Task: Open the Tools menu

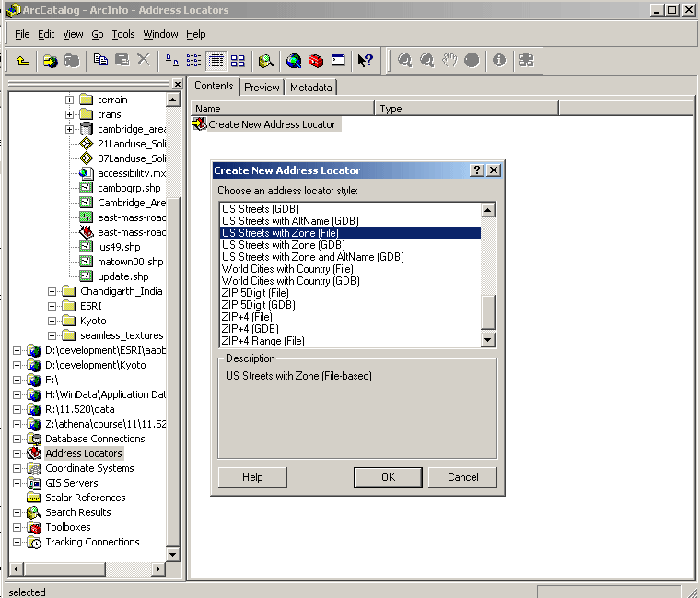Action: 123,34
